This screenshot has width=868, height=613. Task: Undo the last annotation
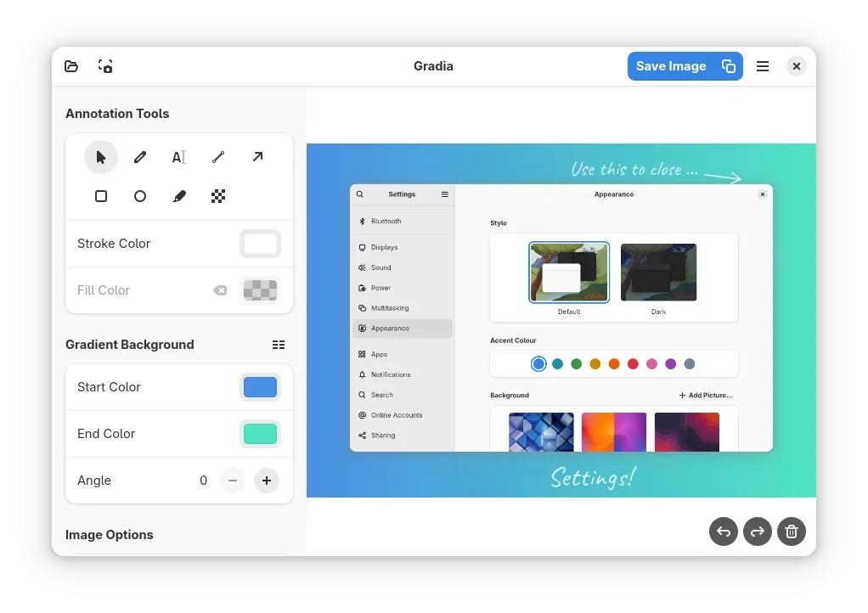coord(724,531)
